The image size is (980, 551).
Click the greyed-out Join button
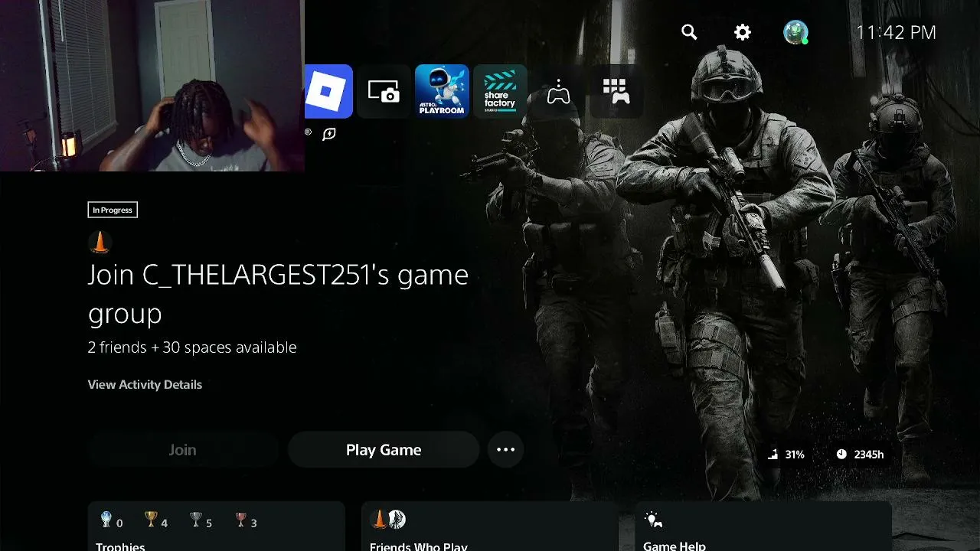(x=182, y=450)
